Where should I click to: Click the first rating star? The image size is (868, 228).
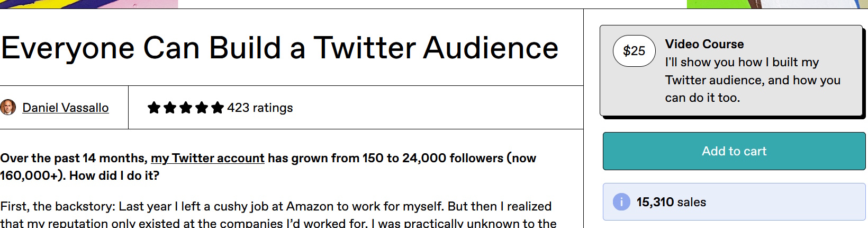(154, 108)
